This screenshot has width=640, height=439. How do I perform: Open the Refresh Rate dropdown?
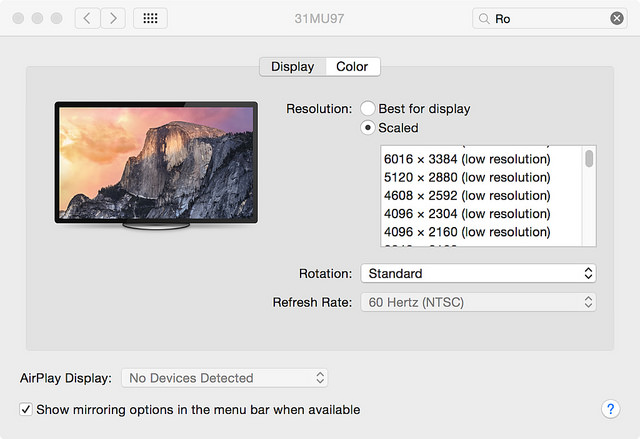tap(478, 302)
